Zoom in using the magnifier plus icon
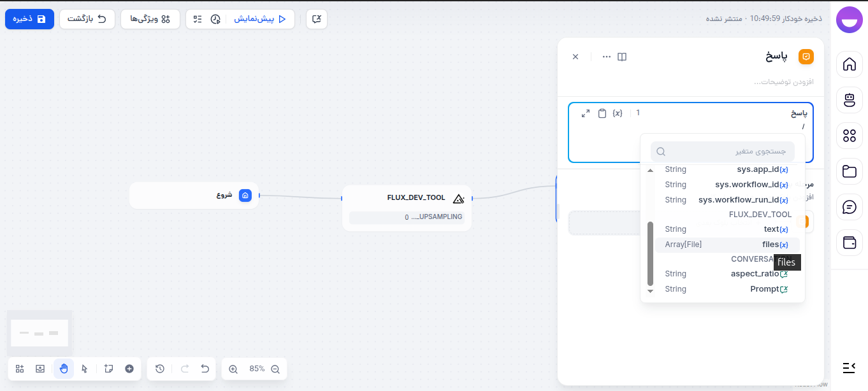The width and height of the screenshot is (868, 391). (x=233, y=369)
